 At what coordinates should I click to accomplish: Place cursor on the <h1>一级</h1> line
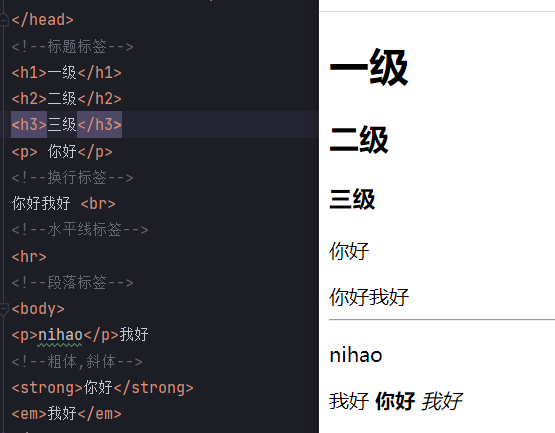67,73
